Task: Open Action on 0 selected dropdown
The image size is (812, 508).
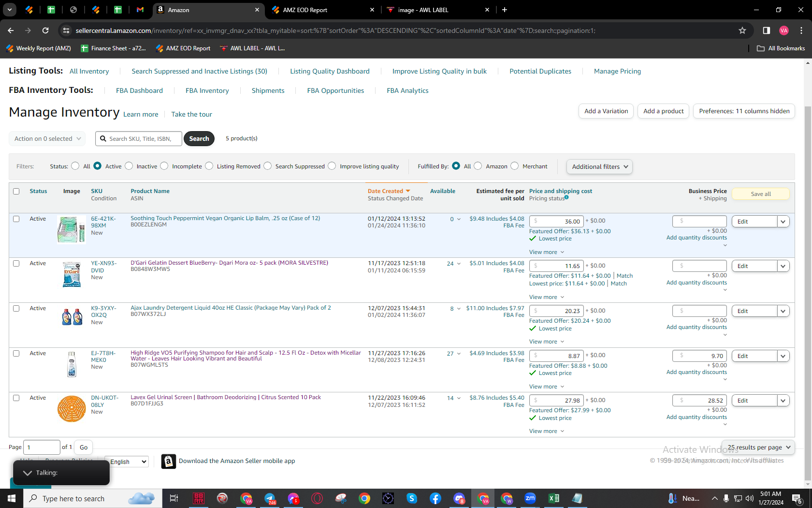Action: point(47,139)
